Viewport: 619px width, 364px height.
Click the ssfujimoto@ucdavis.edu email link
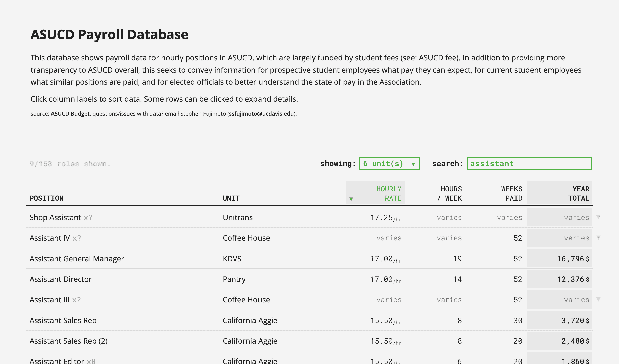click(261, 114)
